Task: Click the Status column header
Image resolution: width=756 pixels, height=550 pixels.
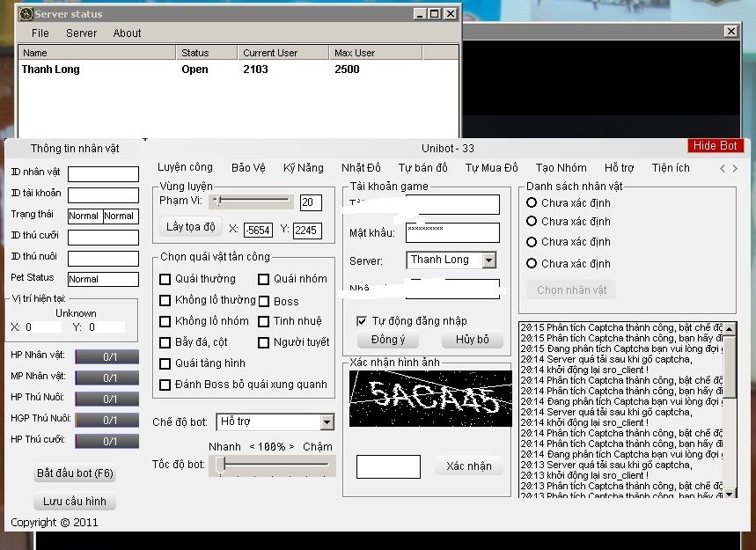Action: (x=206, y=53)
